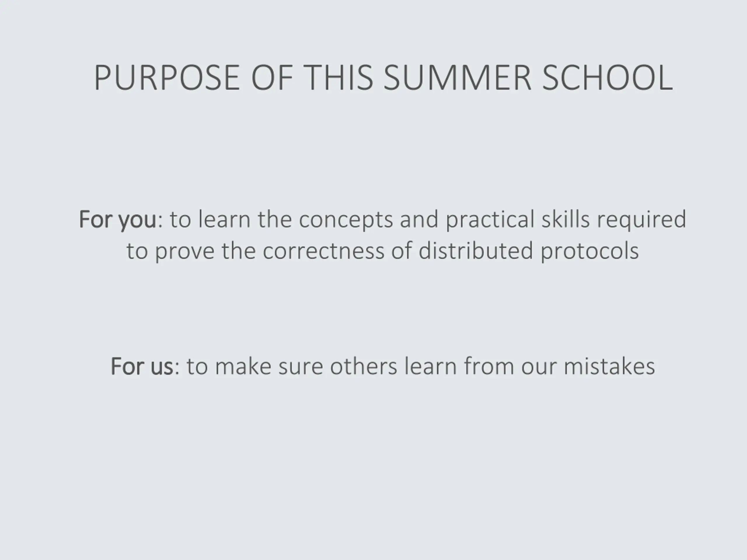This screenshot has width=747, height=560.
Task: Click the word 'mistakes' in the last sentence
Action: coord(610,366)
